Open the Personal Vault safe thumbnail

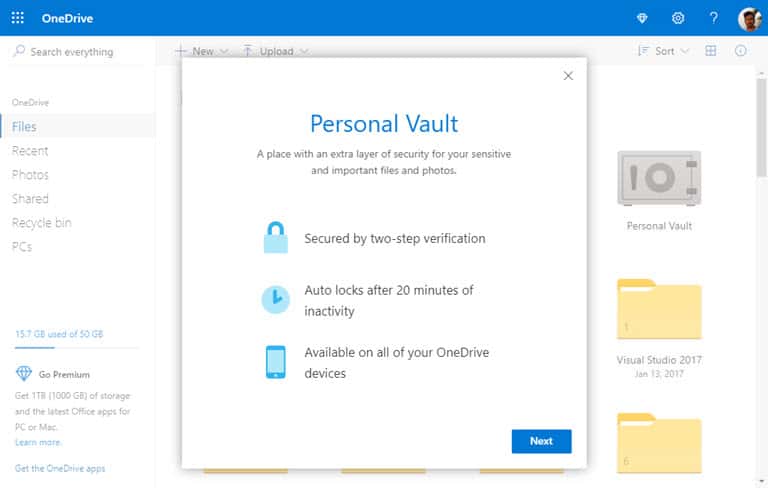(659, 178)
